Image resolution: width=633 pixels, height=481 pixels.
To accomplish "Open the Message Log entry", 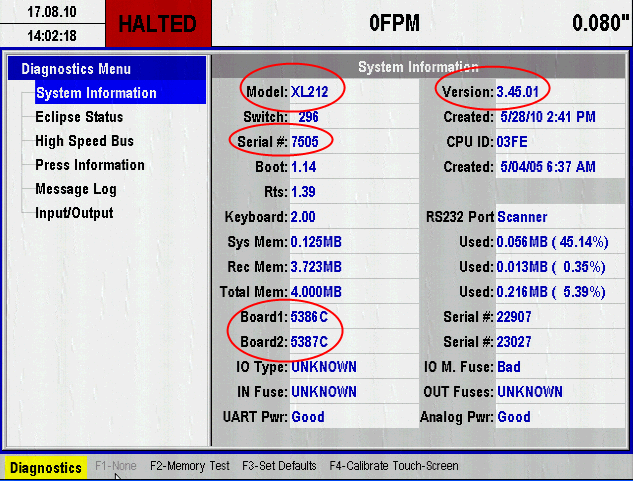I will [x=76, y=189].
